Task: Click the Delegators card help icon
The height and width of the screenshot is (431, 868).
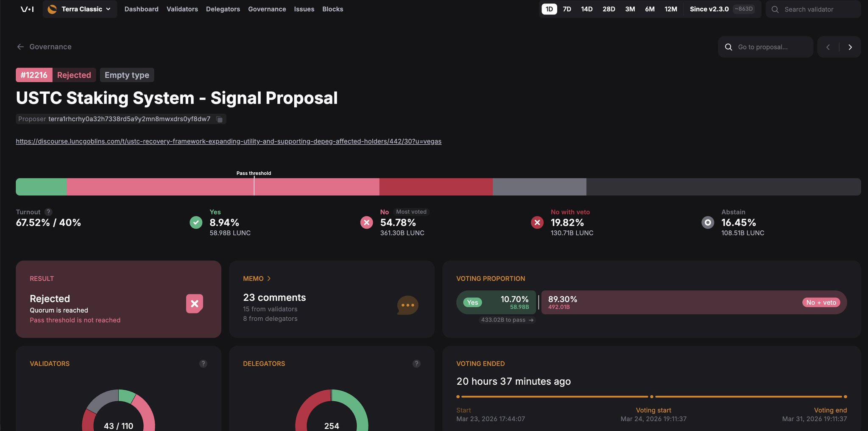Action: [416, 364]
